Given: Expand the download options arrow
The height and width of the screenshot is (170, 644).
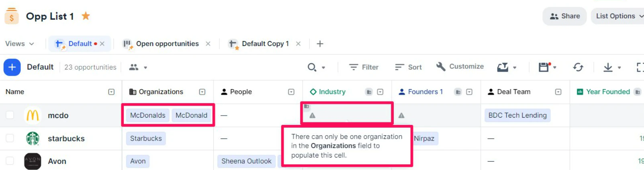Looking at the screenshot, I should click(x=619, y=68).
